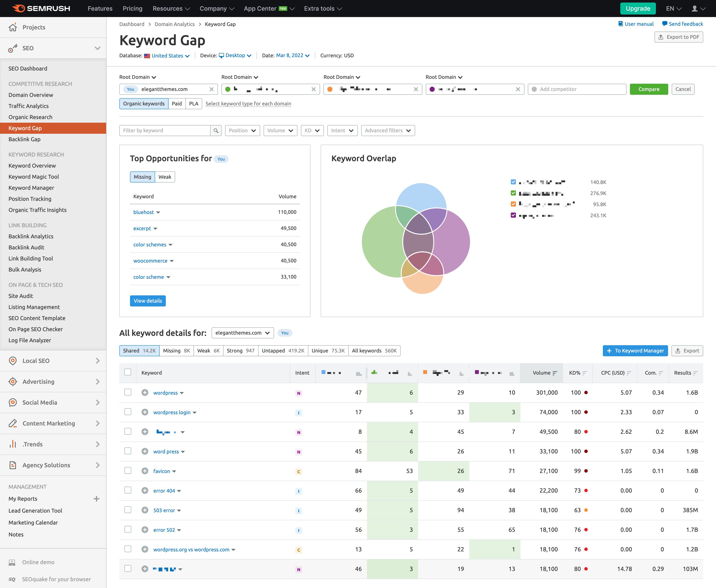The width and height of the screenshot is (716, 588).
Task: Click the Semrush logo
Action: (x=41, y=9)
